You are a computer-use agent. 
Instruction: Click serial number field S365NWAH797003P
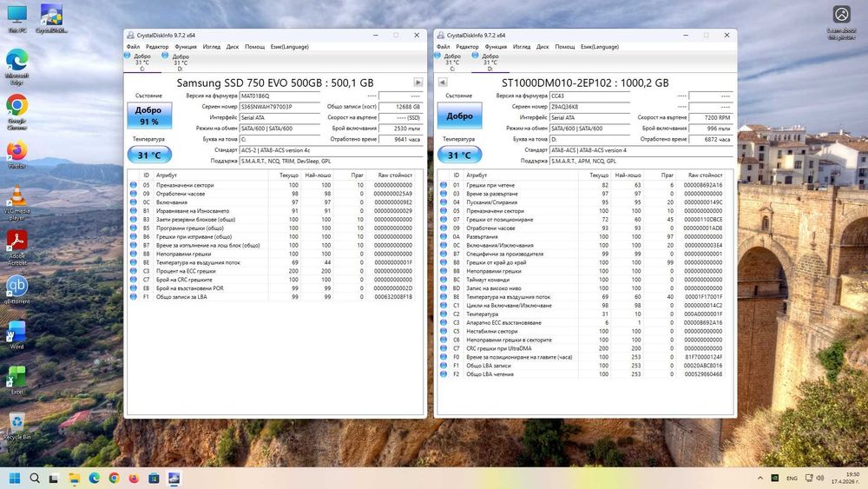tap(280, 107)
